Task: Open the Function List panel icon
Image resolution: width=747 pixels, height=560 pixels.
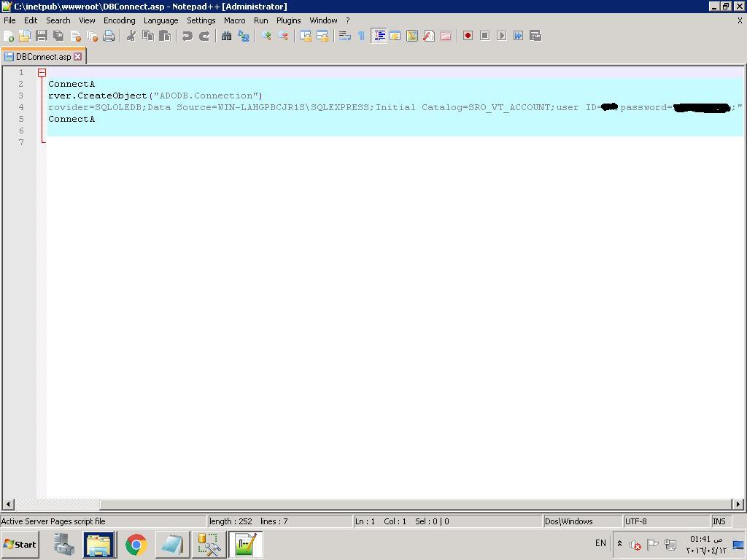Action: tap(429, 36)
